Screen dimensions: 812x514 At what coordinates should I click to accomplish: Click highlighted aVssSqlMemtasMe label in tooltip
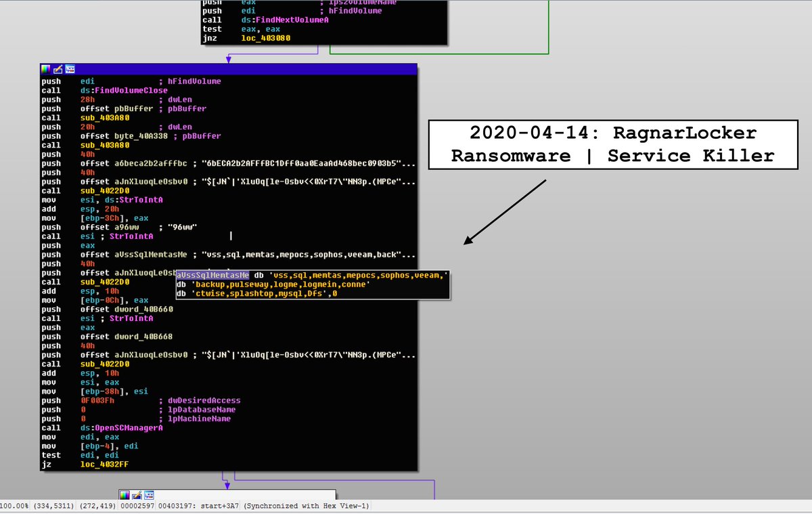tap(212, 276)
